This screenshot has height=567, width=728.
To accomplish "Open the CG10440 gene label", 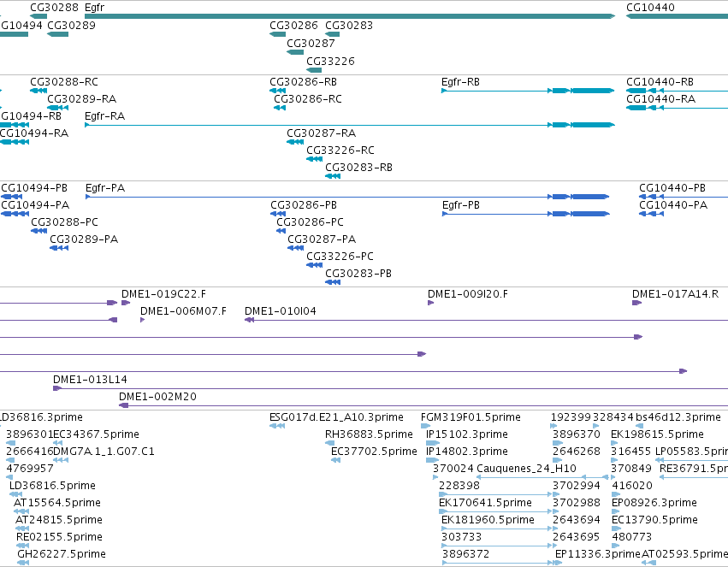I will click(x=650, y=8).
